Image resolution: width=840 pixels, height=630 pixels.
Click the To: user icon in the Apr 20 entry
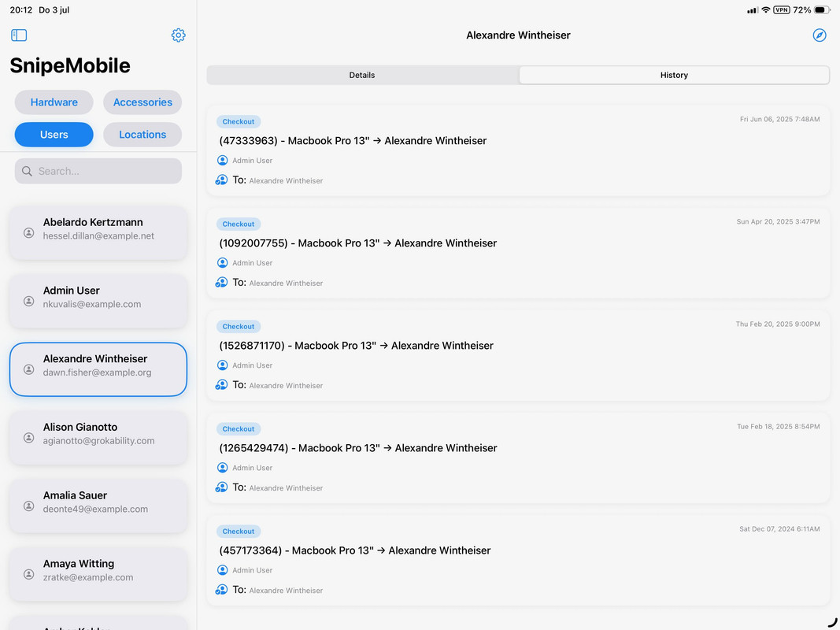[x=221, y=283]
